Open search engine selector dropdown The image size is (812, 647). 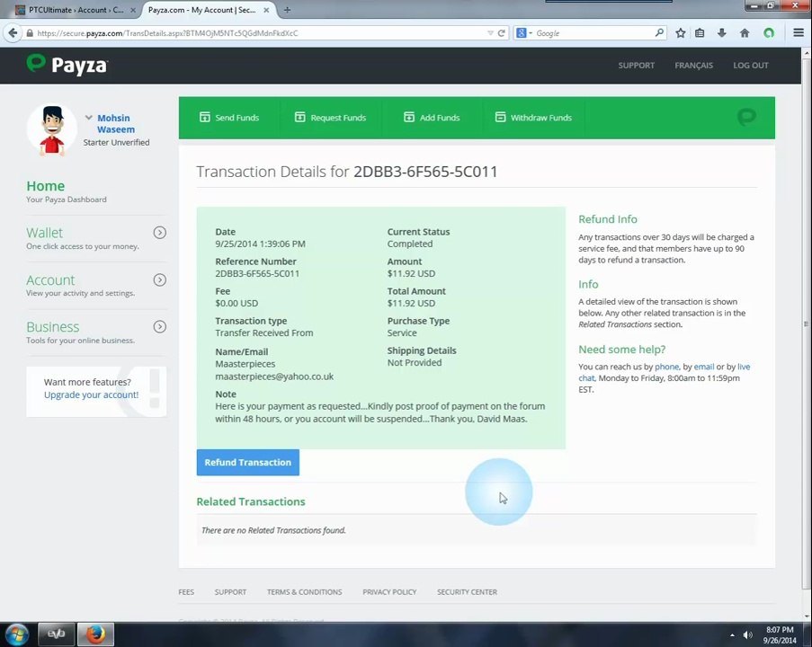pos(524,33)
